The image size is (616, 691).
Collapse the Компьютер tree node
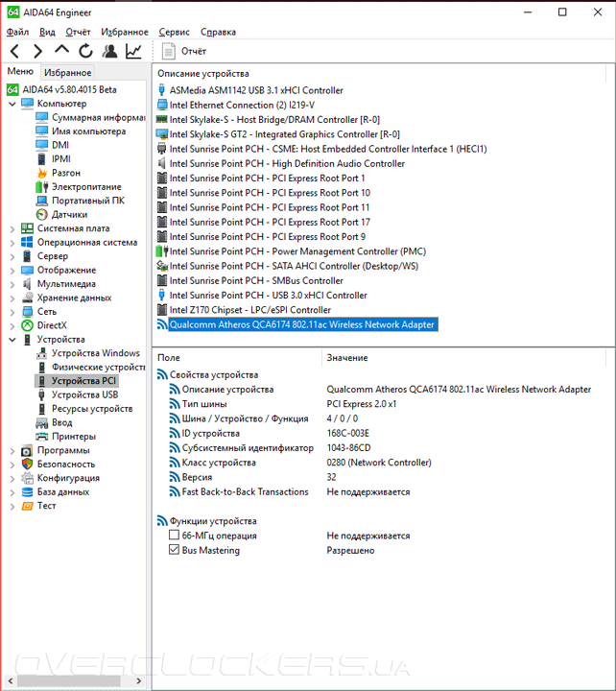[12, 104]
